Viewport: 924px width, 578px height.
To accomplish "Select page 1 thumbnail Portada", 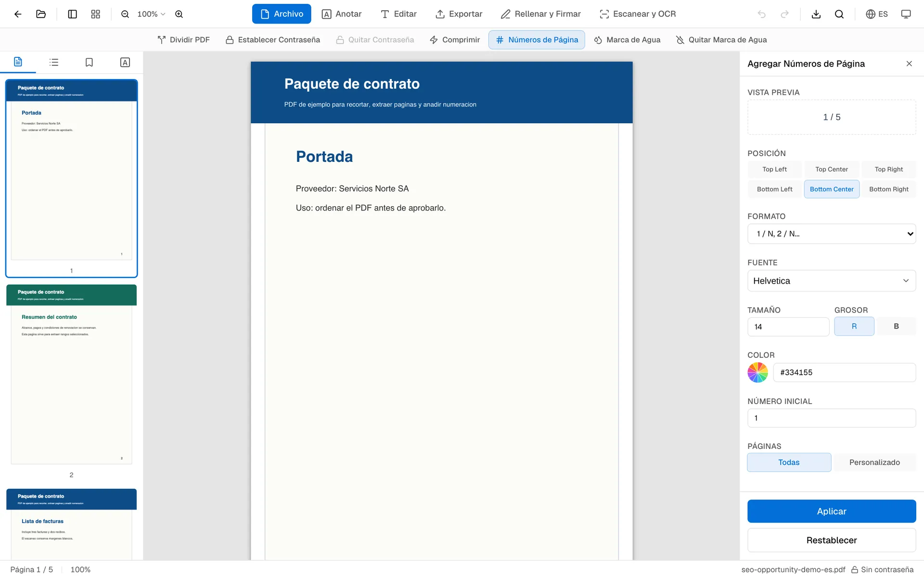I will point(72,178).
